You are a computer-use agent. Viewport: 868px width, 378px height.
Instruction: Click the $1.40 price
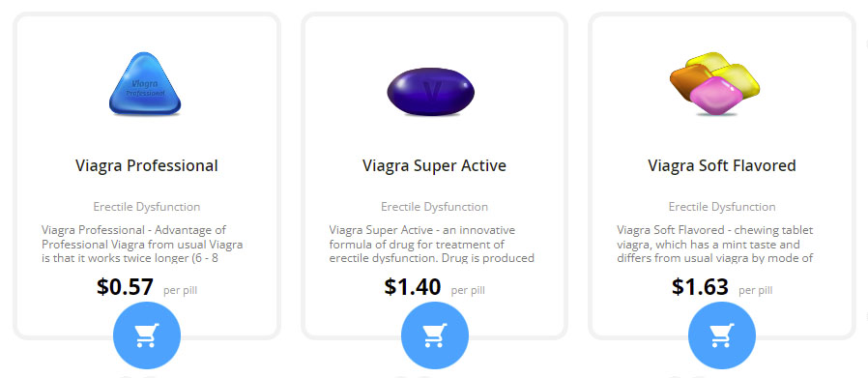point(413,287)
